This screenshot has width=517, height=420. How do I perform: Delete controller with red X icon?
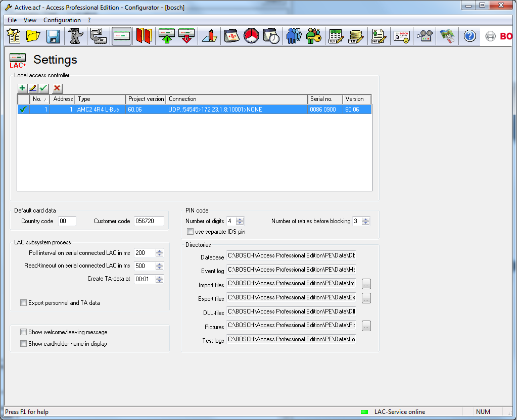coord(57,88)
